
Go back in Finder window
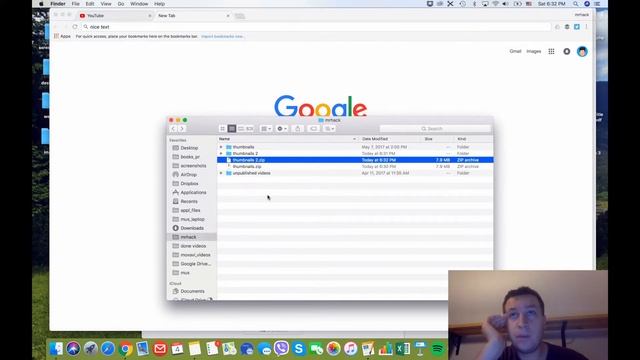[173, 129]
